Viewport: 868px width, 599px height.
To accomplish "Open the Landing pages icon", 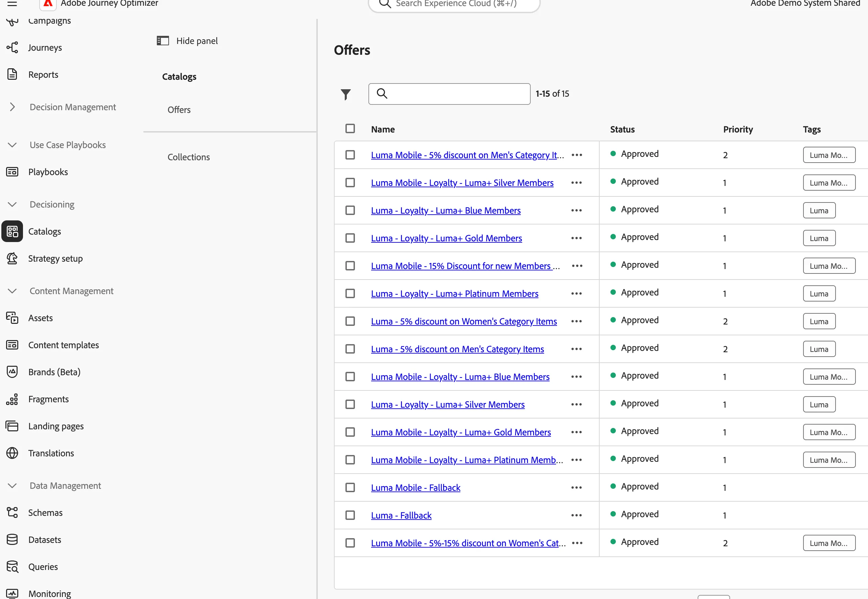I will [12, 426].
